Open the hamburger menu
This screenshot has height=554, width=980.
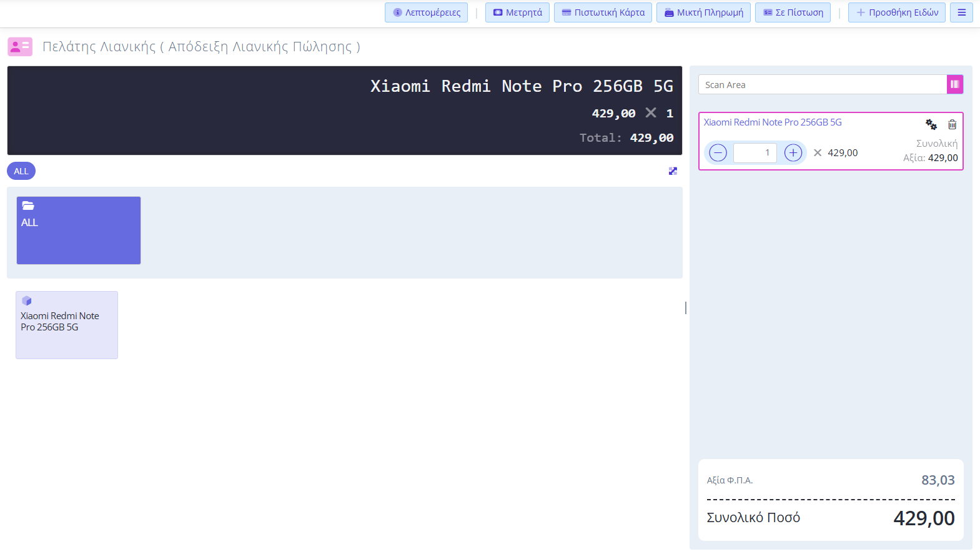(x=961, y=12)
